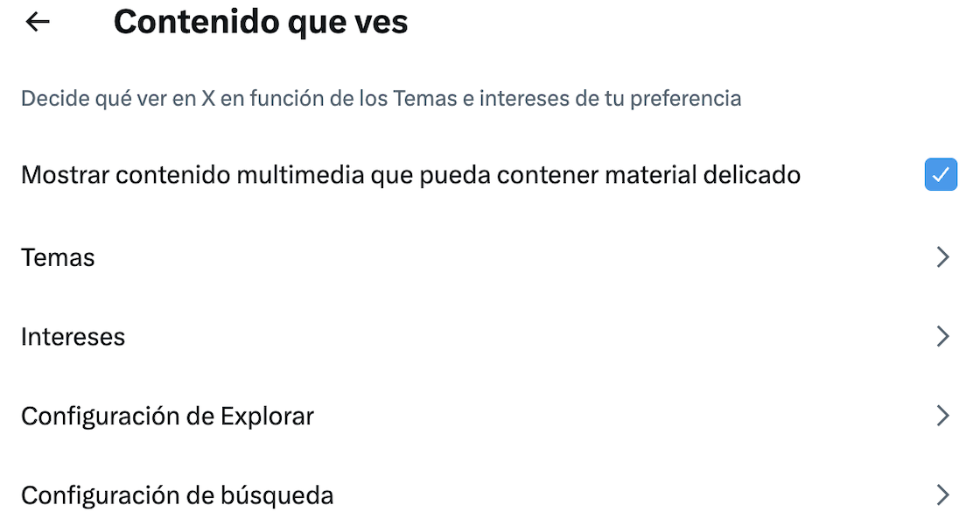Select the Contenido que ves heading
The width and height of the screenshot is (980, 519).
[x=259, y=22]
